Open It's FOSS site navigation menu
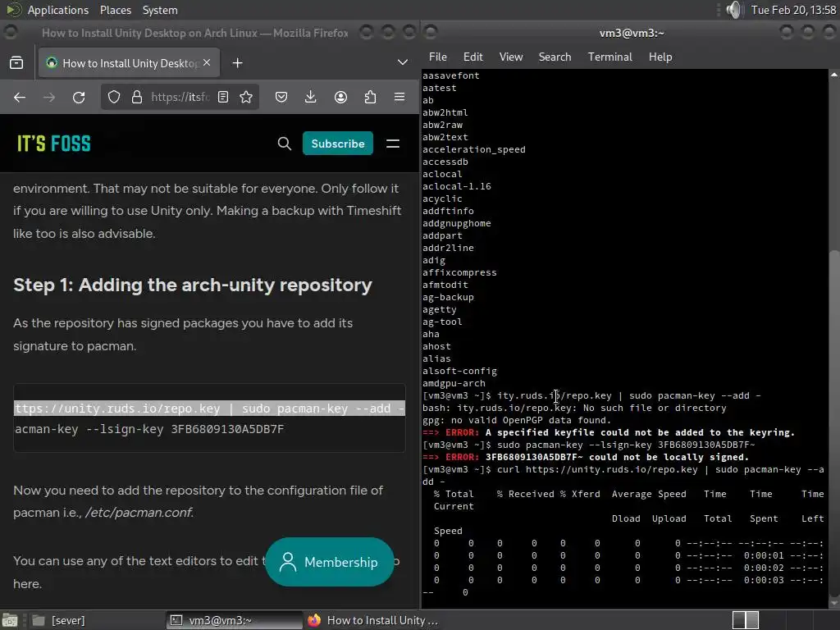This screenshot has width=840, height=630. click(393, 144)
